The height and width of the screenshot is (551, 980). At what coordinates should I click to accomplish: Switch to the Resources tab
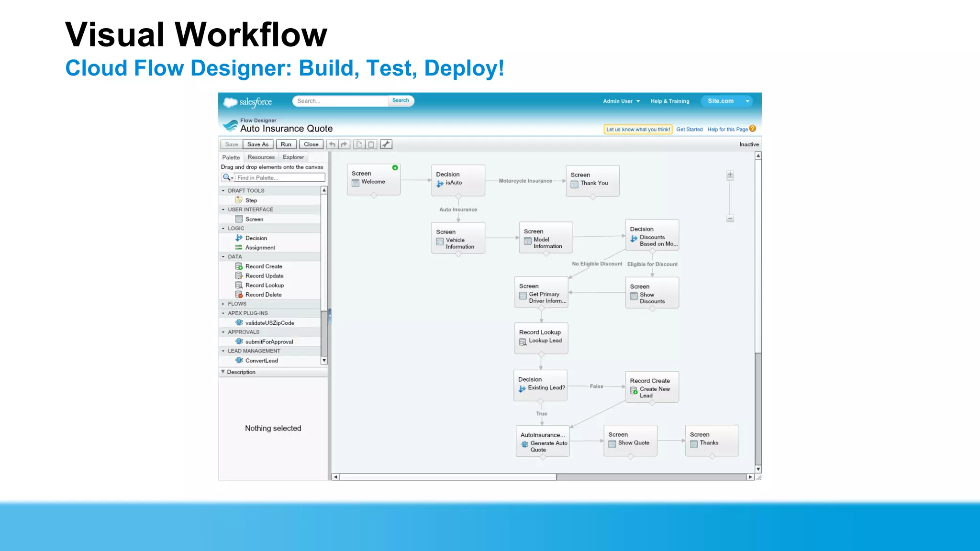coord(261,157)
